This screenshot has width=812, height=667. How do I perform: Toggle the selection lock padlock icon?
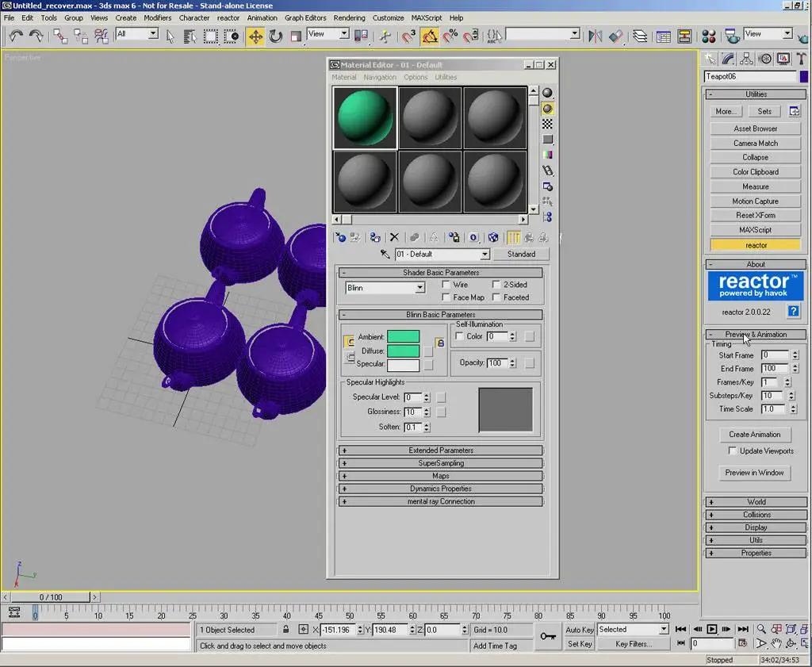click(x=285, y=629)
